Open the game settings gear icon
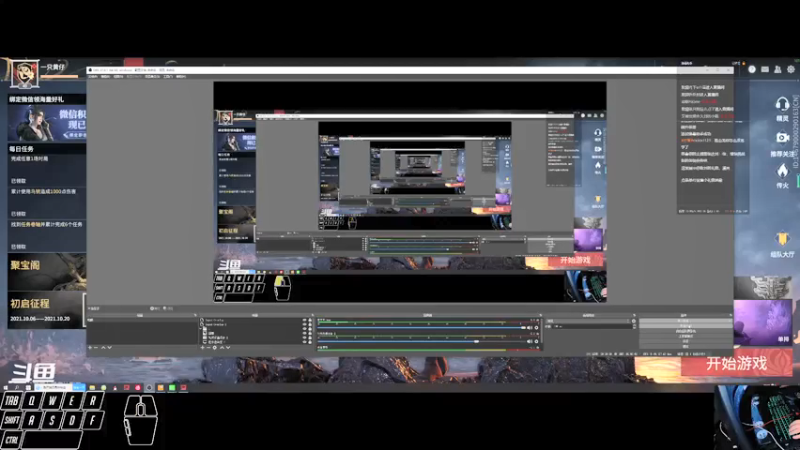 tap(790, 69)
